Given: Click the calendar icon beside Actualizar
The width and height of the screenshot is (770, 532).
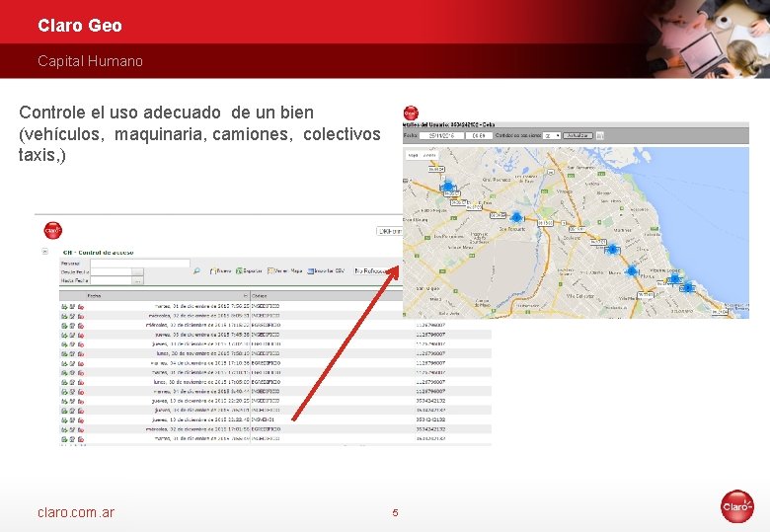Looking at the screenshot, I should [x=599, y=135].
